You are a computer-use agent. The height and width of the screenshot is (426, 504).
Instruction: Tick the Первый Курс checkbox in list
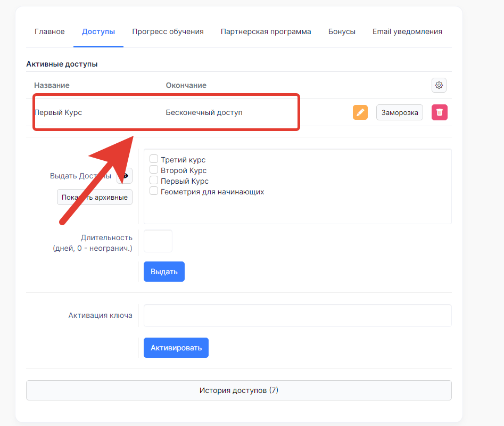coord(154,181)
